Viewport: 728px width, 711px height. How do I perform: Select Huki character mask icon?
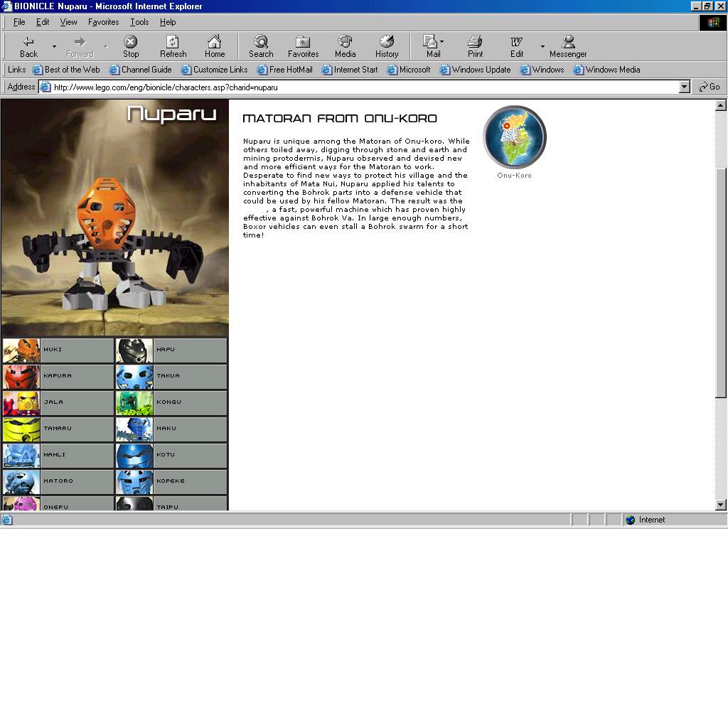coord(21,350)
